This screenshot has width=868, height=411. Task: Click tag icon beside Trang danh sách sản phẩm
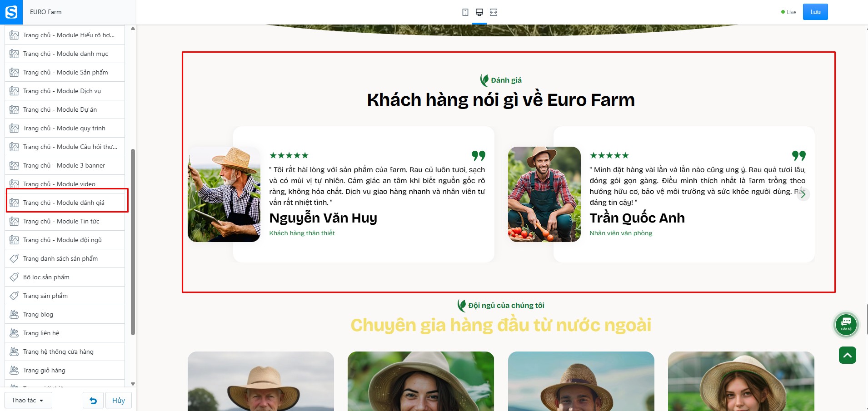pyautogui.click(x=14, y=258)
